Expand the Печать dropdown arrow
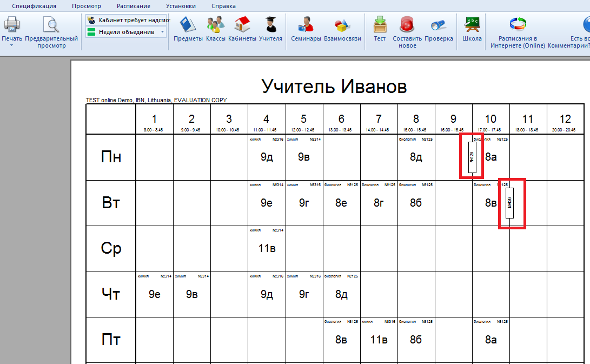Viewport: 590px width, 364px height. pyautogui.click(x=12, y=45)
